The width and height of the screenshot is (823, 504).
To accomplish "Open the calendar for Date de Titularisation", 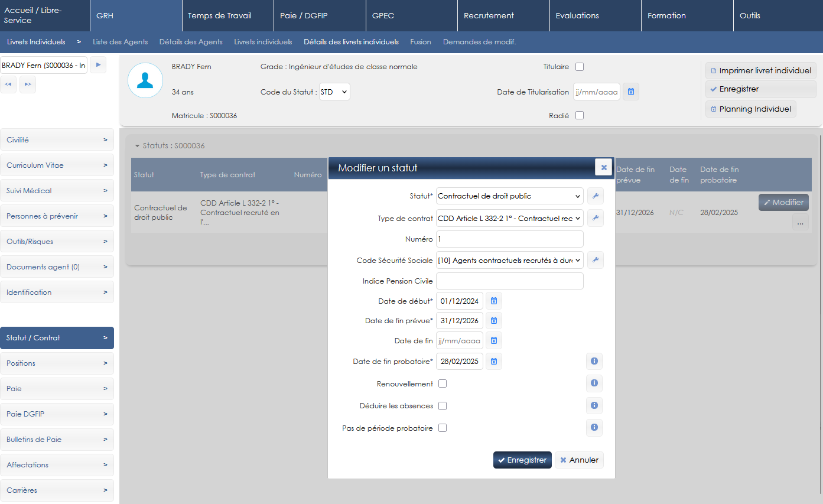I will (x=631, y=92).
